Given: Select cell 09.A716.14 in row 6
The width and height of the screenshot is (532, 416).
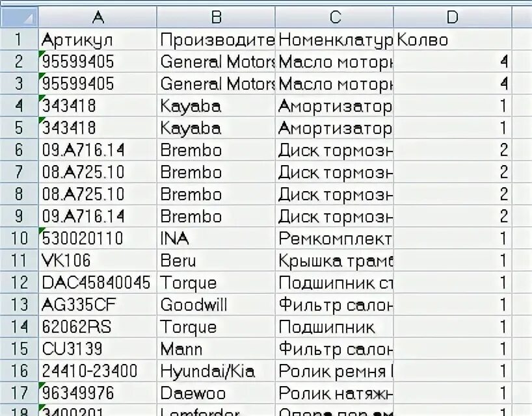Looking at the screenshot, I should (x=98, y=150).
